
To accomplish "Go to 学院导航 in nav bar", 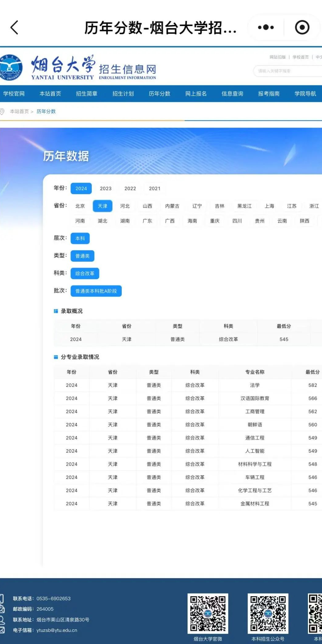I will (305, 94).
